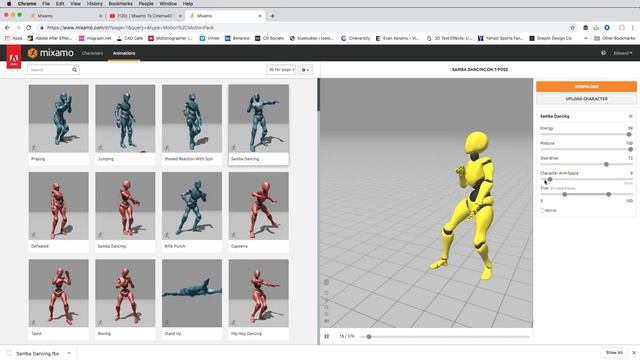The width and height of the screenshot is (640, 360).
Task: Go back with browser back arrow
Action: pos(7,27)
